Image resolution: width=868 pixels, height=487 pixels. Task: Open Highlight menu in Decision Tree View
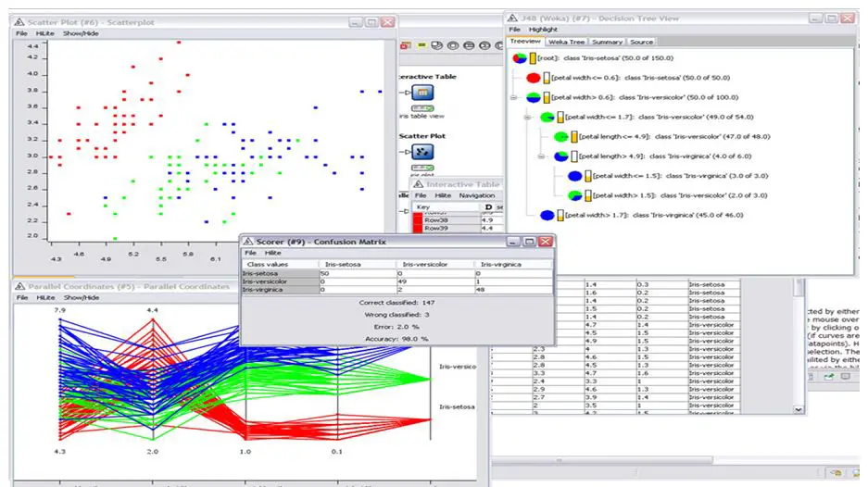543,30
